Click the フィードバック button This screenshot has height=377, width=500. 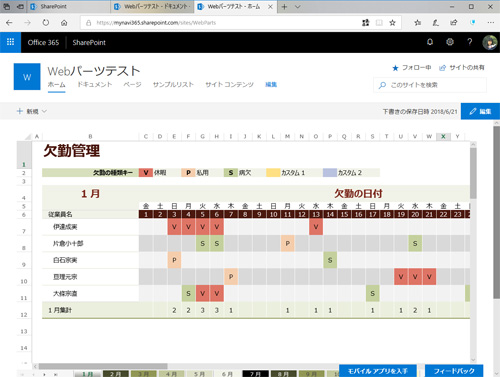[454, 371]
